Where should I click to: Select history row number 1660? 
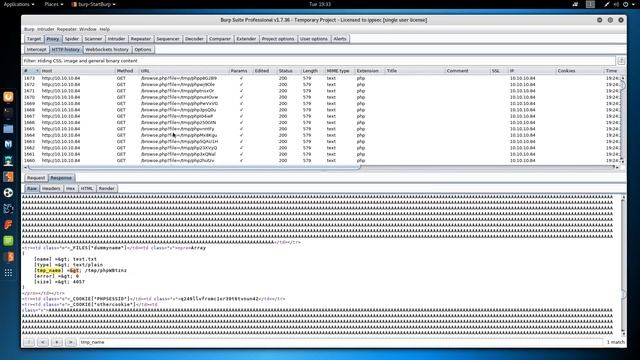pos(321,160)
